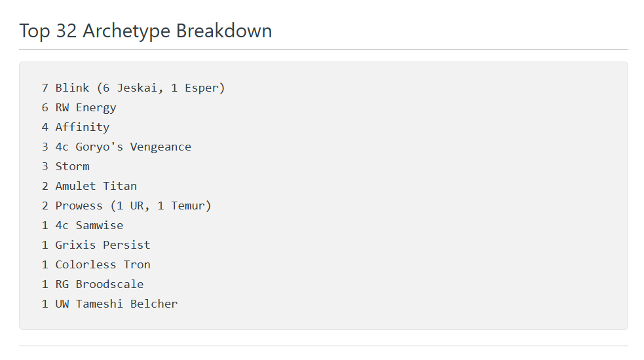Viewport: 644px width, 360px height.
Task: Click the Top 32 Archetype Breakdown heading
Action: click(x=145, y=31)
